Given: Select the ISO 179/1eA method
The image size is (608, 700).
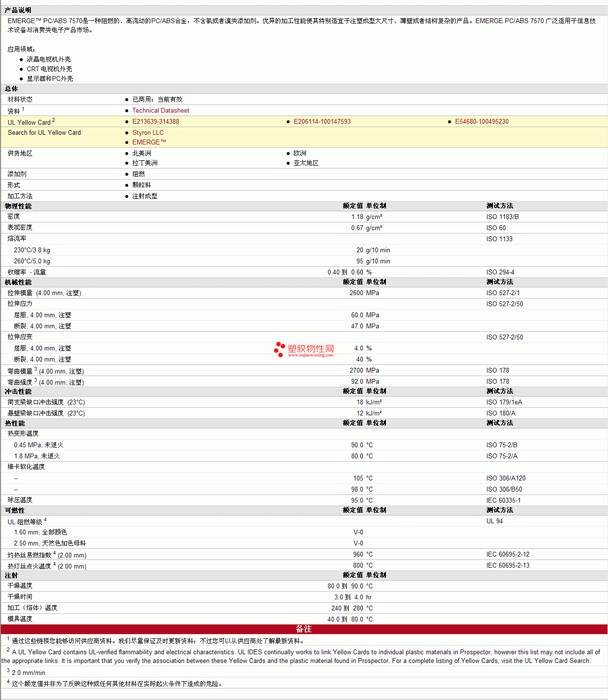Looking at the screenshot, I should [x=504, y=402].
